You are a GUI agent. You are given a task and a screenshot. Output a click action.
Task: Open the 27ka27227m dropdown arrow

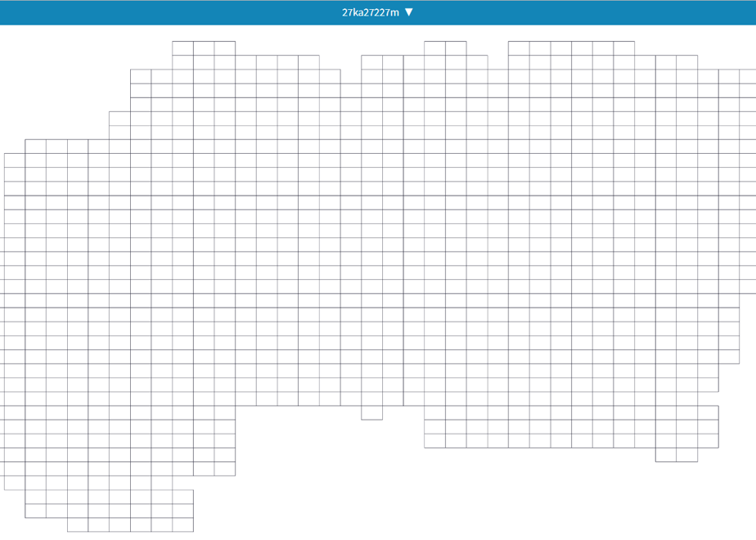pos(409,12)
